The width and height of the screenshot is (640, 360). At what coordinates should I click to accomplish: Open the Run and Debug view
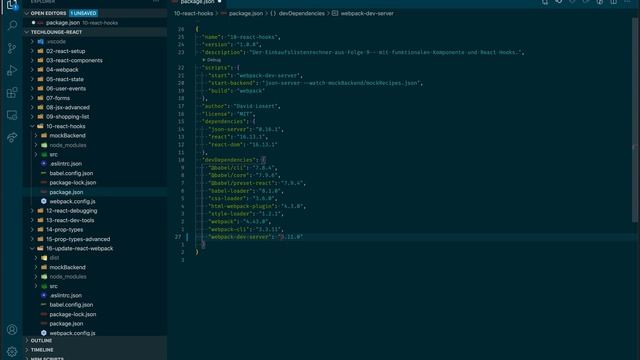point(12,71)
